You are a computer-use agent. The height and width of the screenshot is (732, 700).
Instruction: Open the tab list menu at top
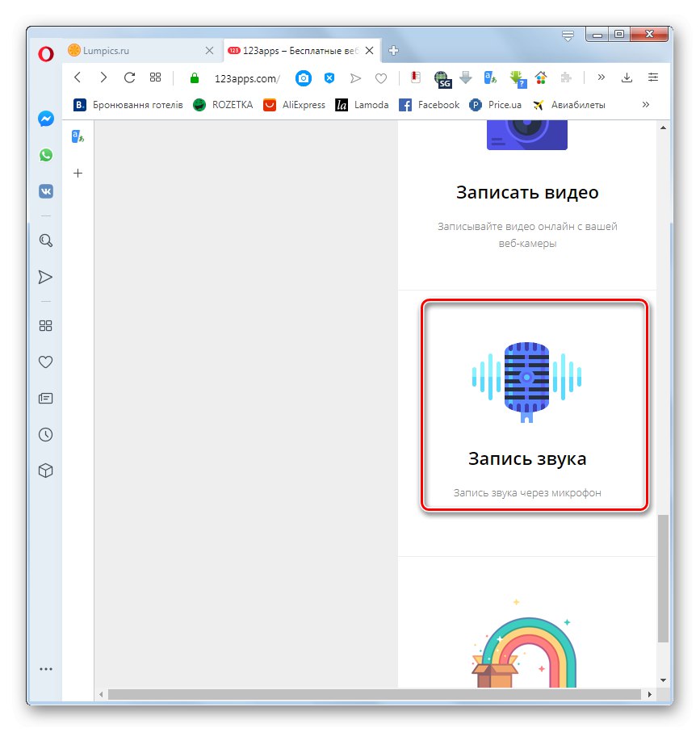(568, 36)
